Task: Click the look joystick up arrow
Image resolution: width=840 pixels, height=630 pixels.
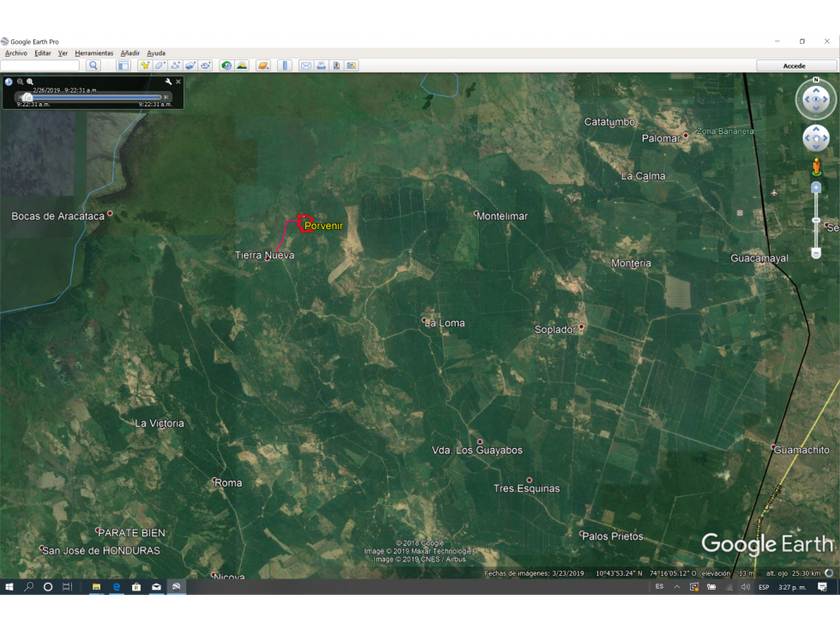Action: 816,90
